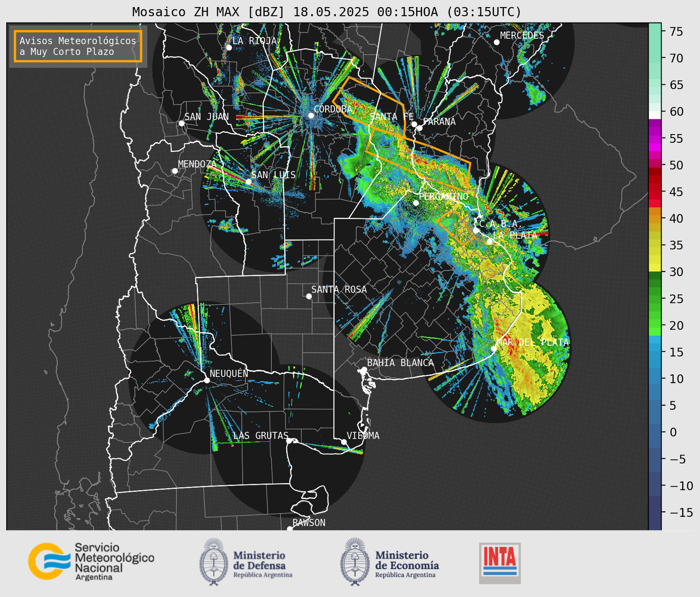Image resolution: width=700 pixels, height=597 pixels.
Task: Click the SAN LUIS city label
Action: [273, 175]
